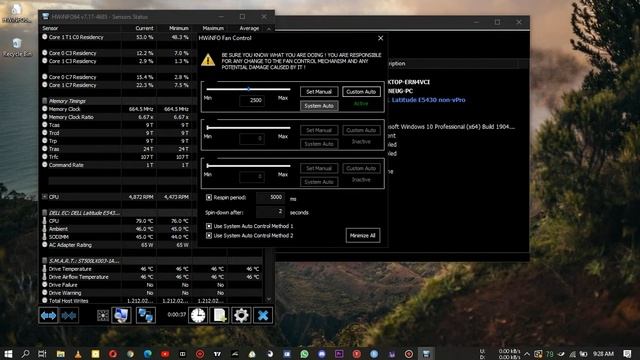Click the Average column header

point(249,28)
